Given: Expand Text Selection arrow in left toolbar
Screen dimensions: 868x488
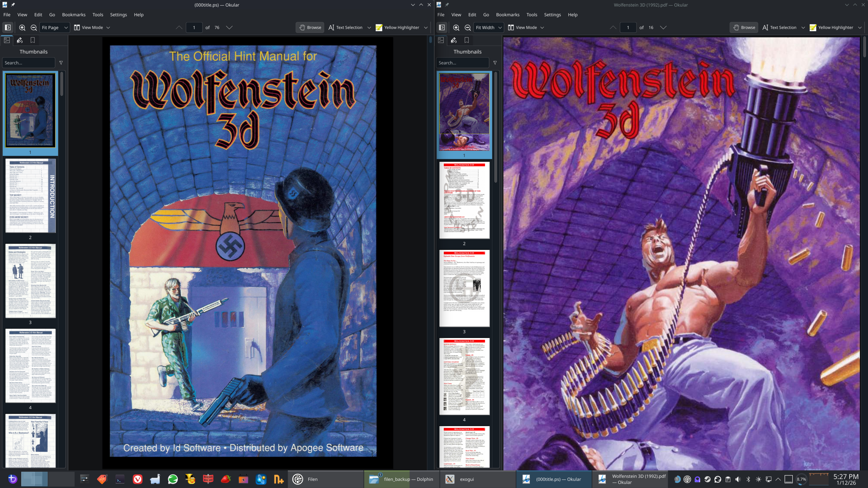Looking at the screenshot, I should coord(369,27).
